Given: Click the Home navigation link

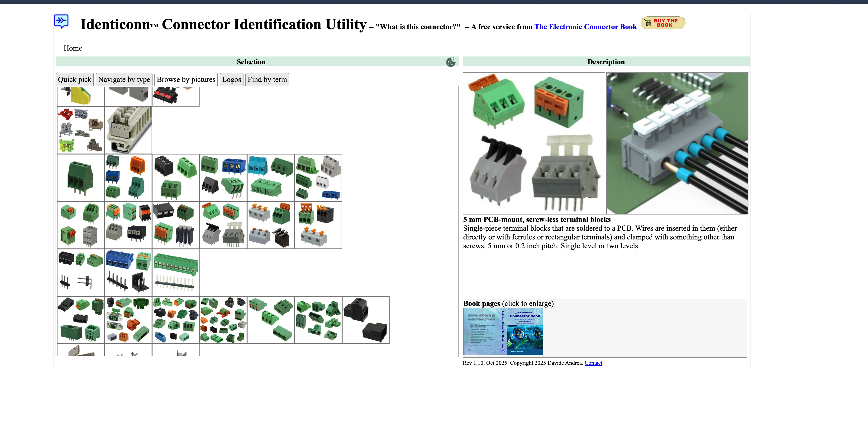Looking at the screenshot, I should tap(73, 48).
